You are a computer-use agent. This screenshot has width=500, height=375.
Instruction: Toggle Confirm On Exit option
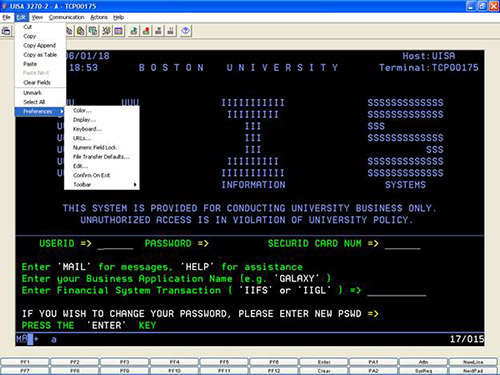click(x=102, y=175)
